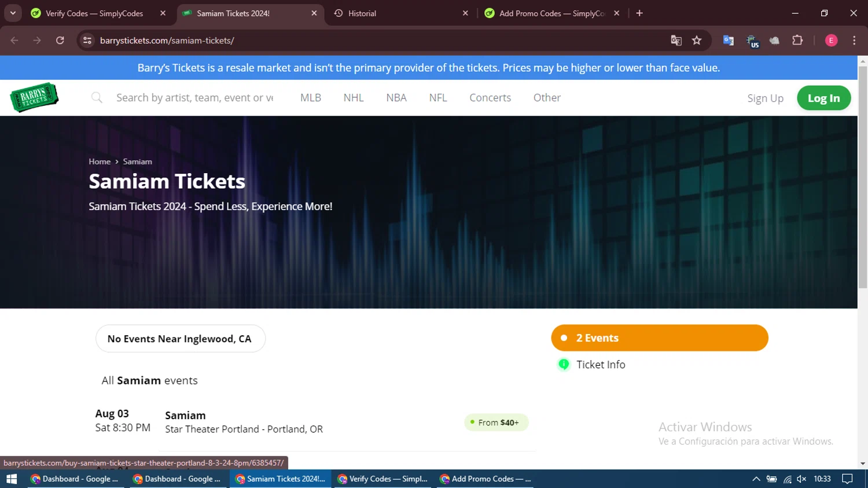The width and height of the screenshot is (868, 488).
Task: Click the battery tray icon
Action: [x=771, y=479]
